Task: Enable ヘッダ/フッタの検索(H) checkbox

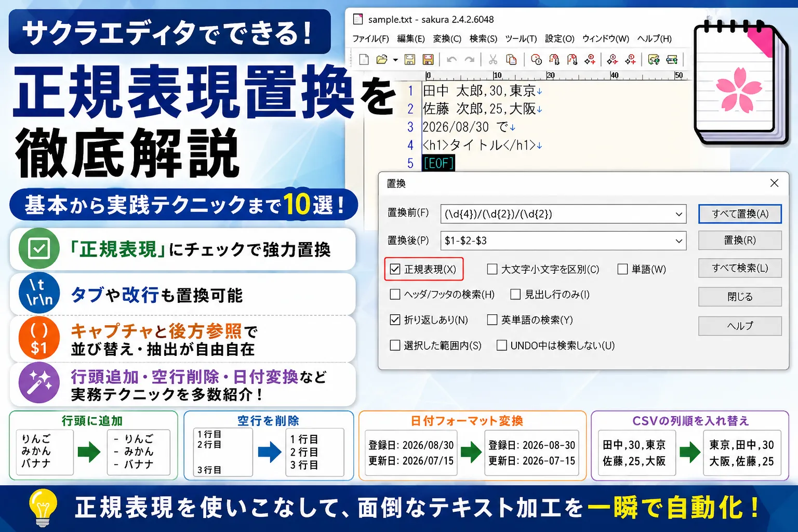Action: [x=395, y=295]
